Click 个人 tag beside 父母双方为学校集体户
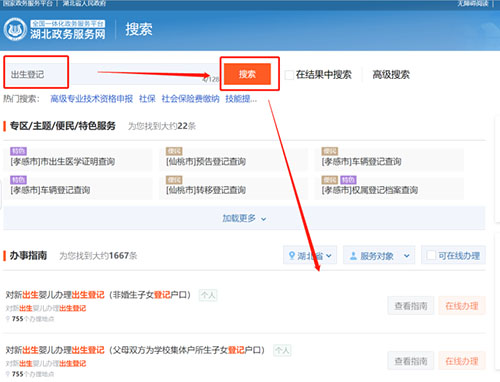This screenshot has height=382, width=500. (282, 350)
